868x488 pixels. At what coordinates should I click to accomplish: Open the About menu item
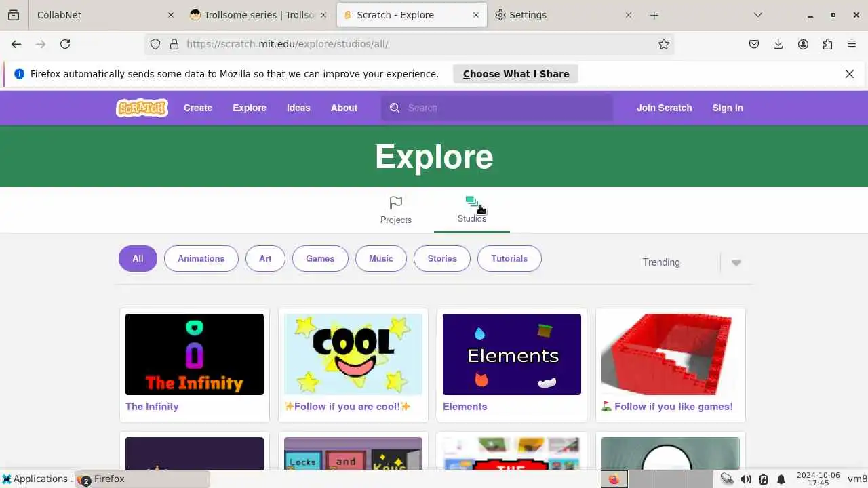344,108
